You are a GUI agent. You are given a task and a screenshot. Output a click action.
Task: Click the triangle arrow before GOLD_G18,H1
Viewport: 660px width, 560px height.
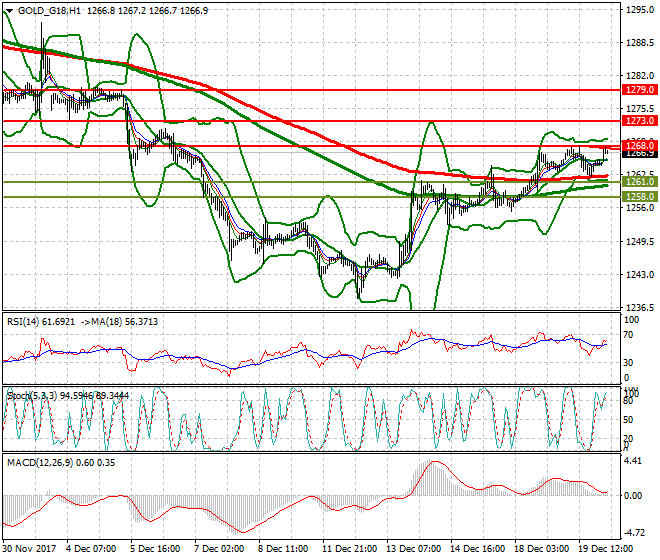click(9, 10)
